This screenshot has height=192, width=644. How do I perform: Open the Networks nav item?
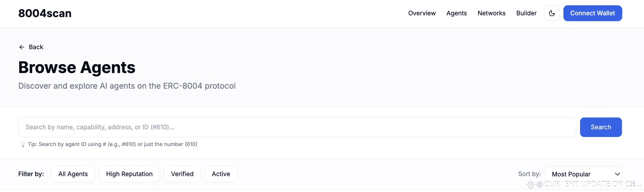tap(491, 13)
